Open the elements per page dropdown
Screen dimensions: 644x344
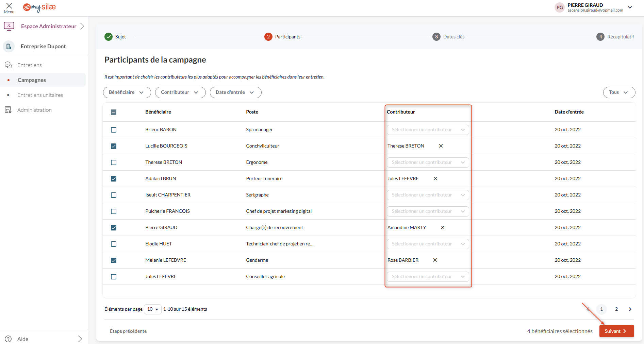click(x=153, y=309)
